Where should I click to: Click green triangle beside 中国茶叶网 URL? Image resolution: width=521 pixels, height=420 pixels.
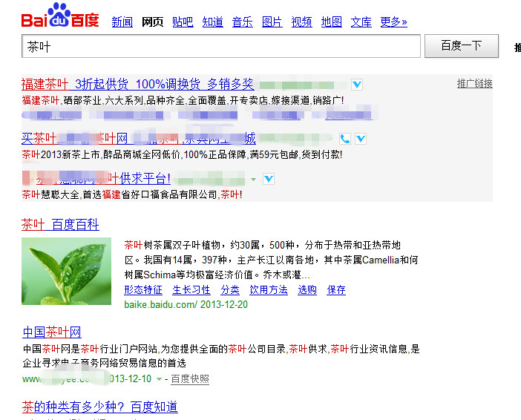coord(159,379)
